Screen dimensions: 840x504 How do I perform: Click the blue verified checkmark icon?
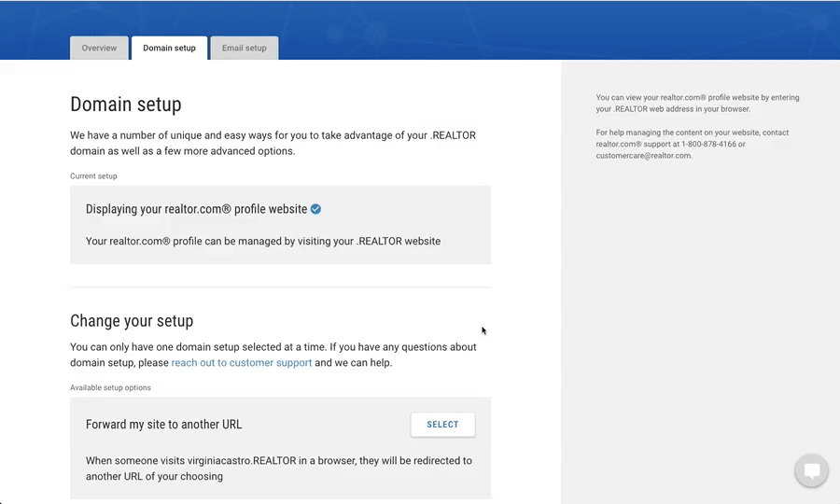pos(316,209)
